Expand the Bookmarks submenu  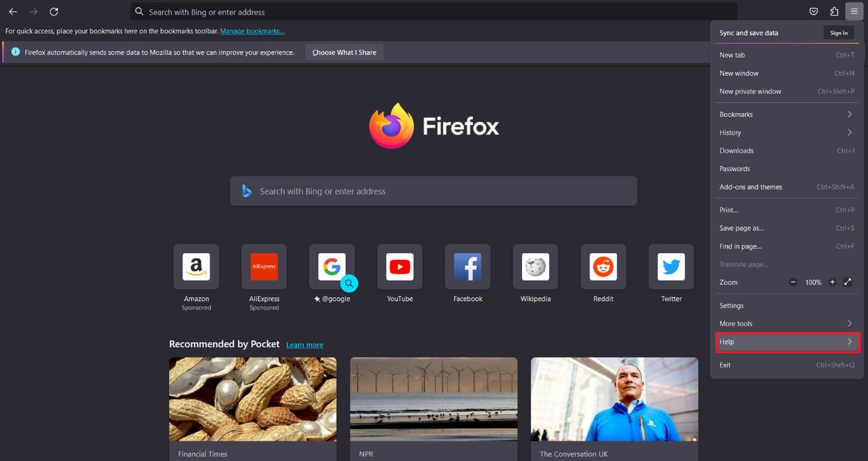coord(787,114)
